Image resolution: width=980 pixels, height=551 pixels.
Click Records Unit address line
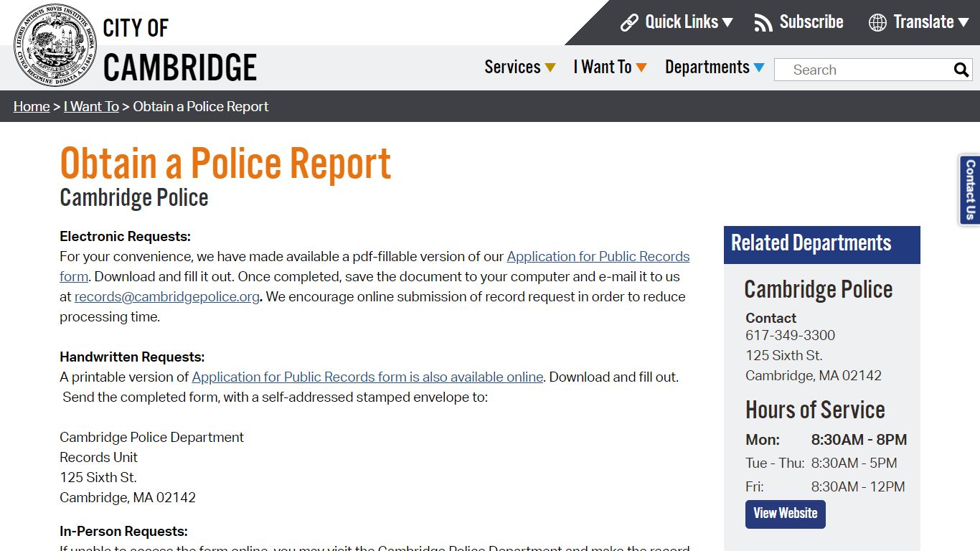point(98,457)
